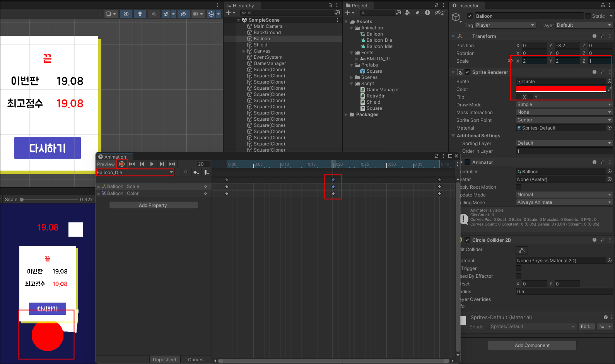The height and width of the screenshot is (364, 615).
Task: Toggle 2D view mode in Scene toolbar
Action: pyautogui.click(x=126, y=14)
